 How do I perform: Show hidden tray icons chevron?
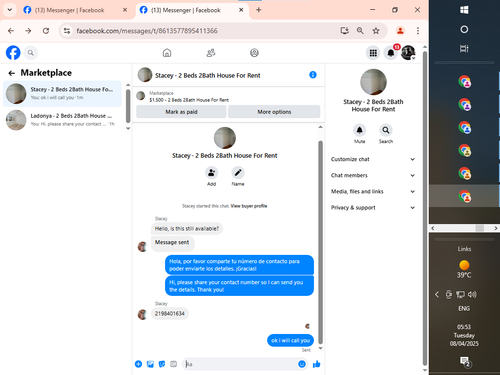[437, 294]
